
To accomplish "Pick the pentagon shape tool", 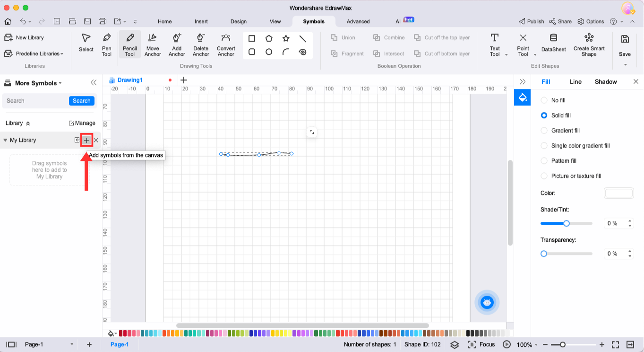I will tap(269, 39).
